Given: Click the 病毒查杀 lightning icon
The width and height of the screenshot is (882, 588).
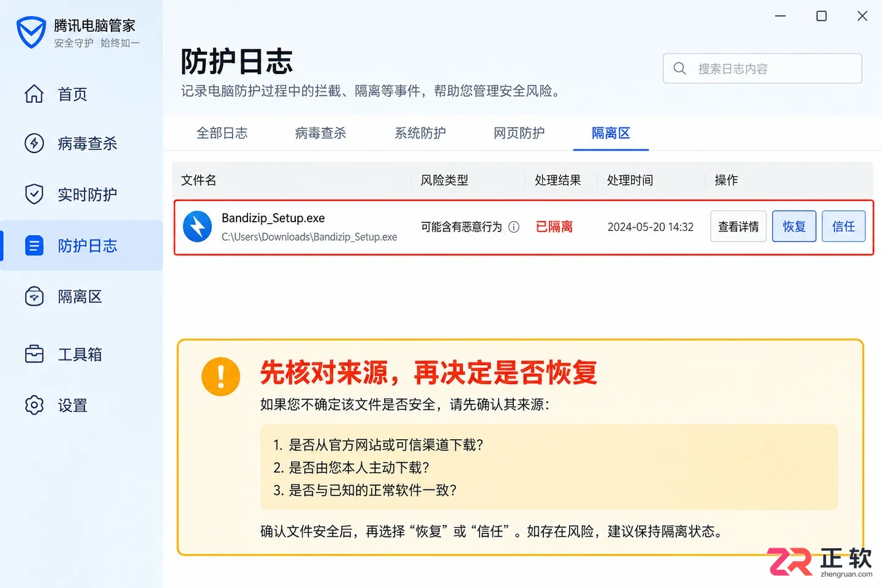Looking at the screenshot, I should [34, 143].
